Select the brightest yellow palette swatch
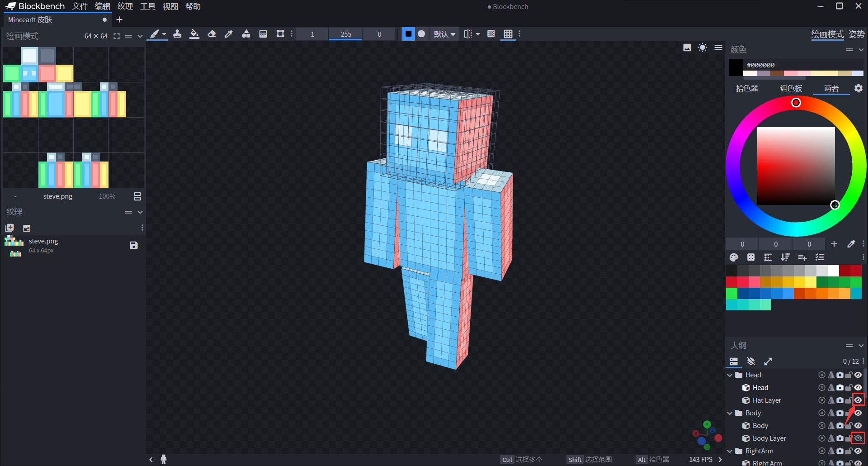868x466 pixels. (811, 282)
